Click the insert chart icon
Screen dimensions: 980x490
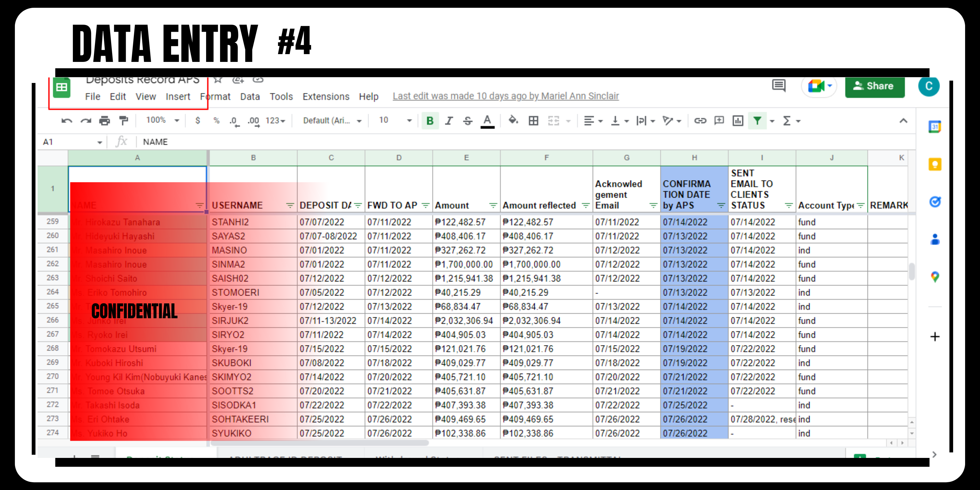(738, 121)
